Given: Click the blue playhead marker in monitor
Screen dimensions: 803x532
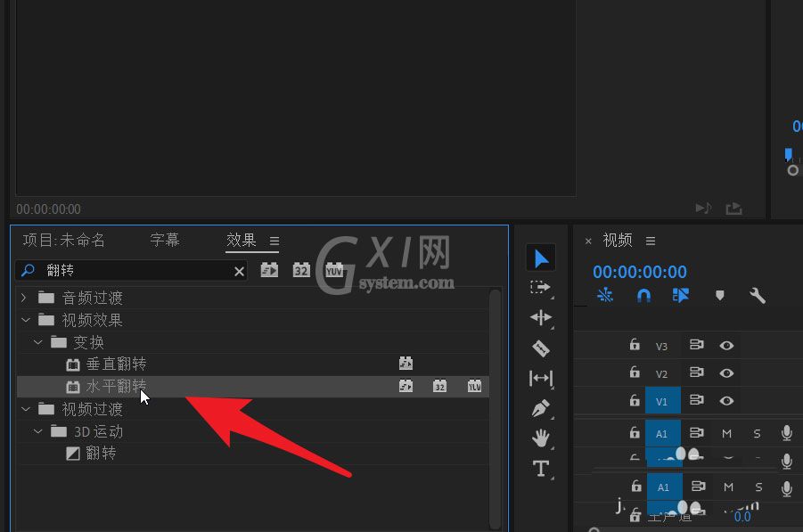Looking at the screenshot, I should click(788, 154).
